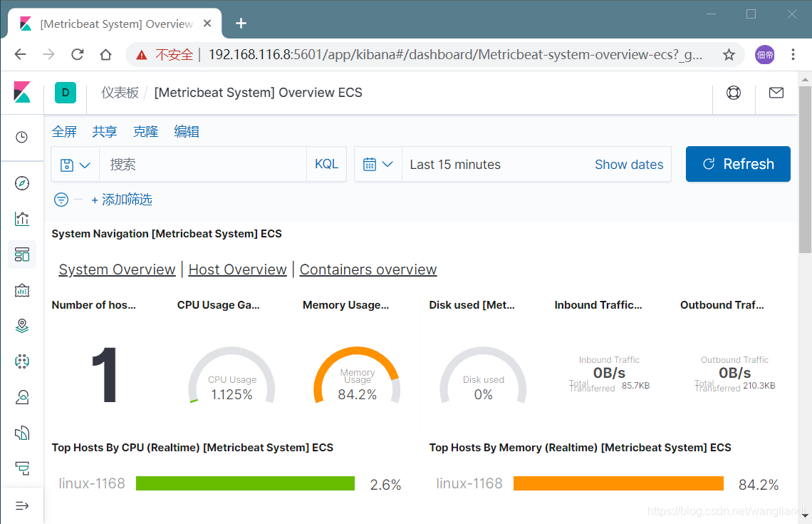Click the page vertical scrollbar
812x524 pixels.
(805, 170)
